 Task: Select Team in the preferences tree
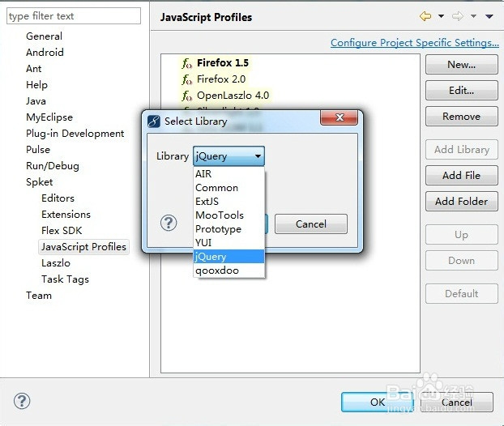pyautogui.click(x=39, y=296)
